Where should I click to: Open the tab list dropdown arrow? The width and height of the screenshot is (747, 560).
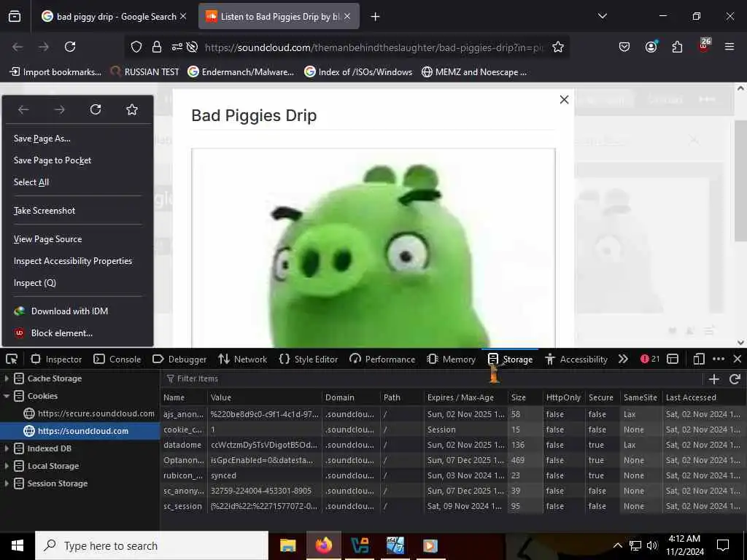tap(603, 16)
